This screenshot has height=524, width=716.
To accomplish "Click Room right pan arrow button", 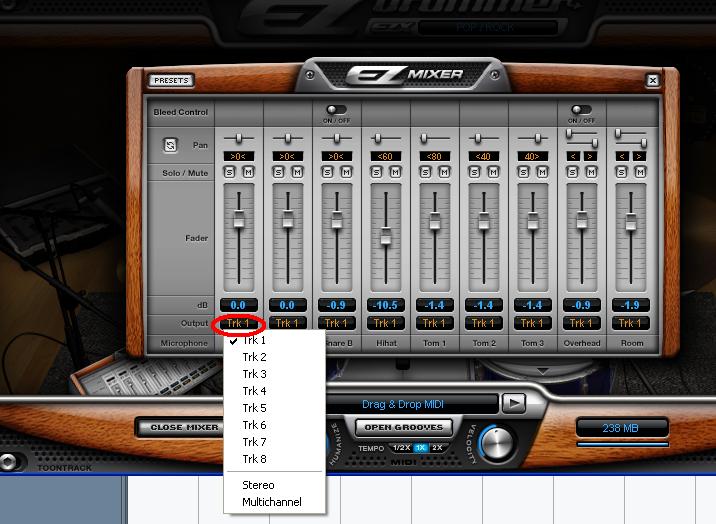I will [x=639, y=157].
